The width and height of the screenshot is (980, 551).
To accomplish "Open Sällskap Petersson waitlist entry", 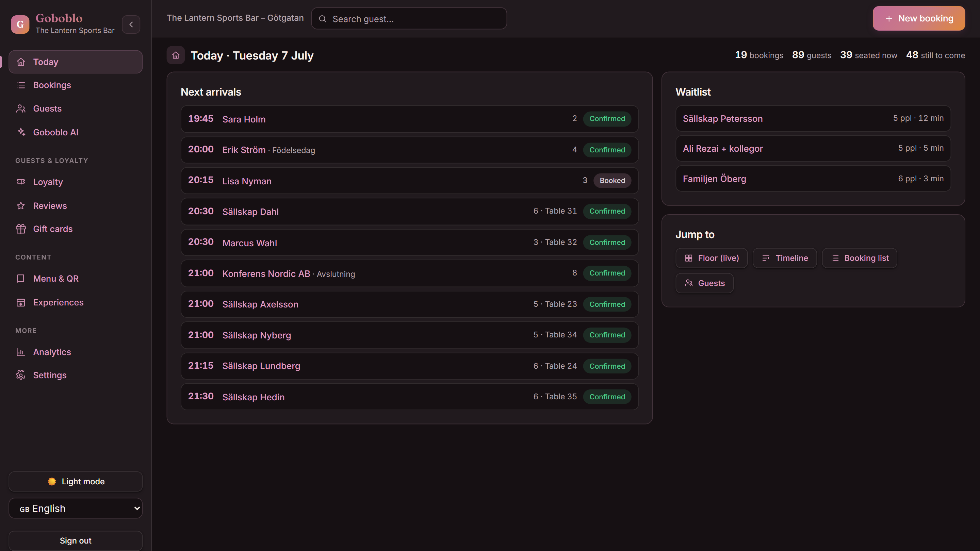I will tap(813, 119).
